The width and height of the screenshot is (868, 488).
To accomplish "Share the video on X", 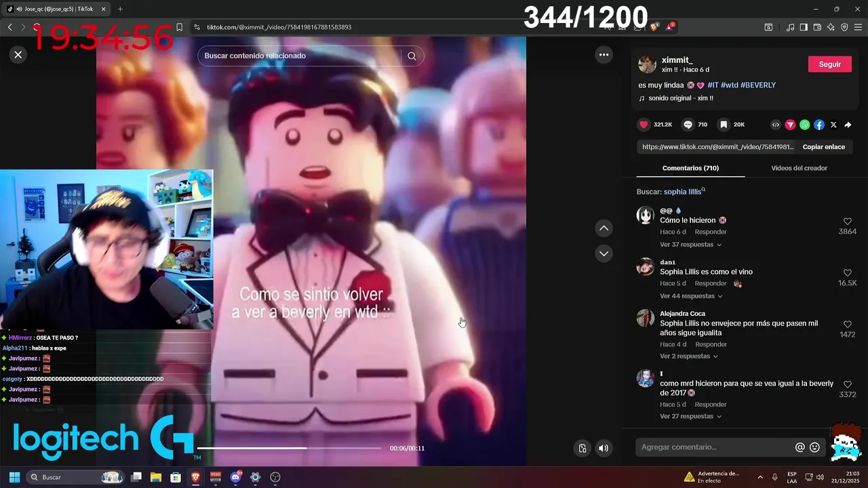I will [833, 125].
